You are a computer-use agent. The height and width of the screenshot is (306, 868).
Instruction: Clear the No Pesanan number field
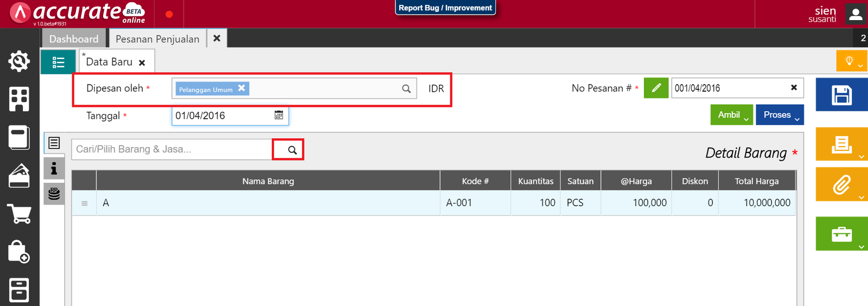pyautogui.click(x=794, y=87)
